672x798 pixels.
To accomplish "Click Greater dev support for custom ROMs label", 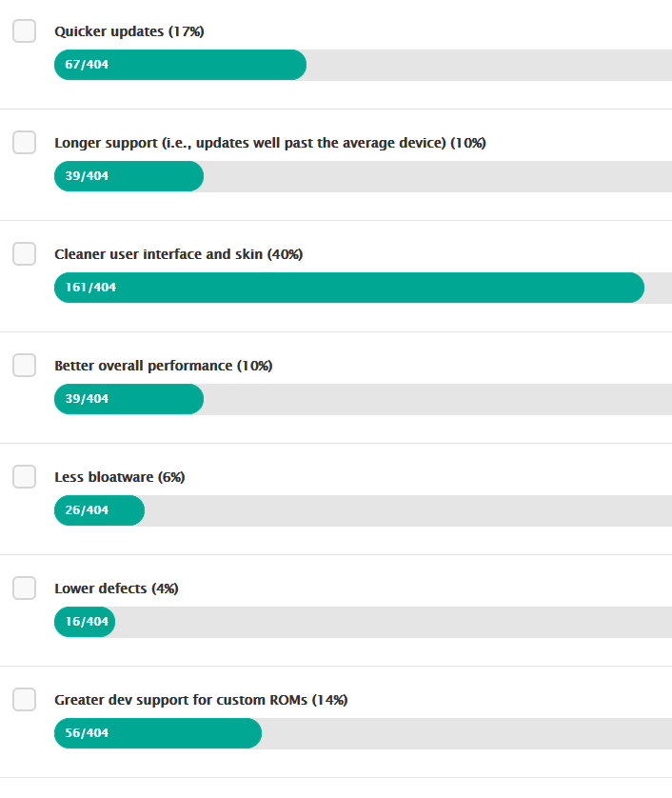I will pos(201,700).
